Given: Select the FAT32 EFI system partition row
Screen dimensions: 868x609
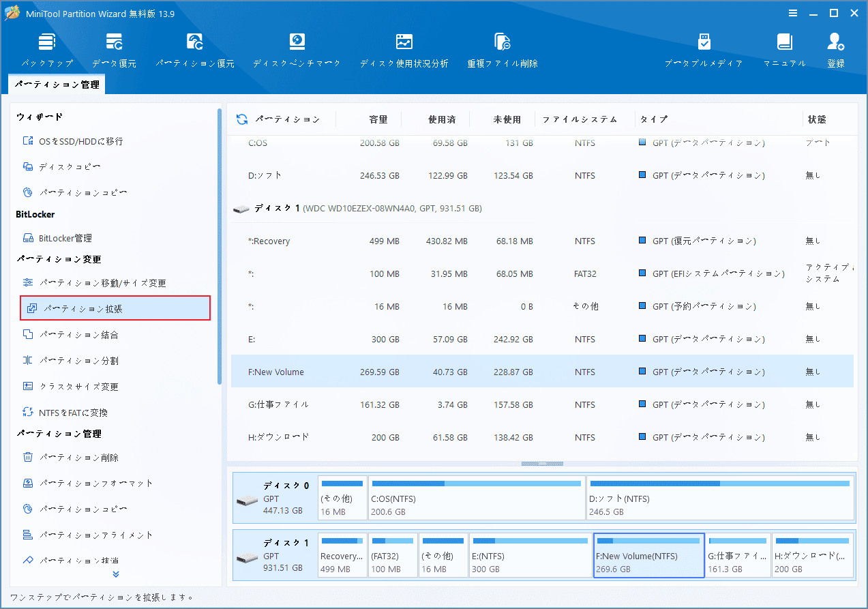Looking at the screenshot, I should click(x=542, y=273).
